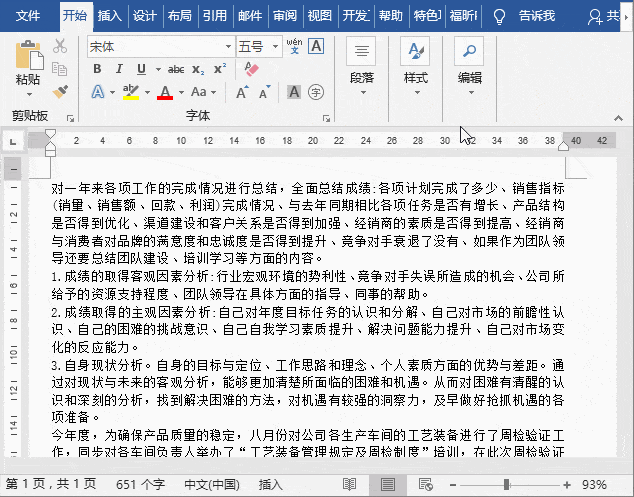Click the Grow Font size icon

(x=242, y=92)
